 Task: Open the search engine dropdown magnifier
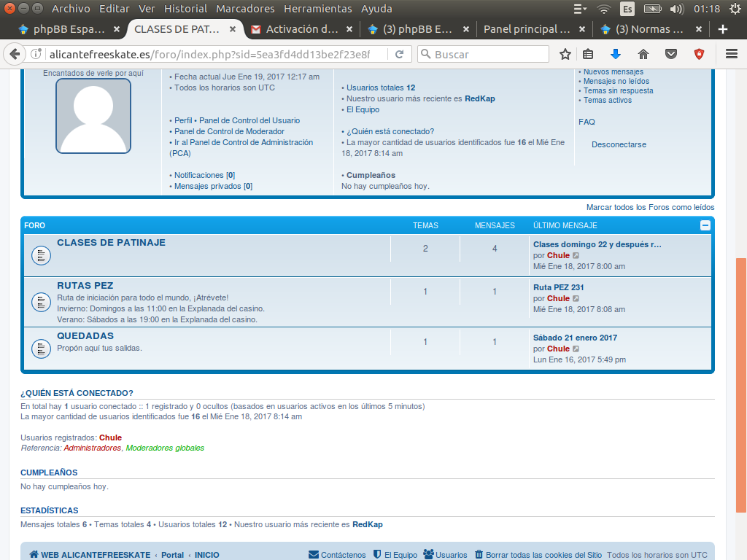[x=425, y=55]
